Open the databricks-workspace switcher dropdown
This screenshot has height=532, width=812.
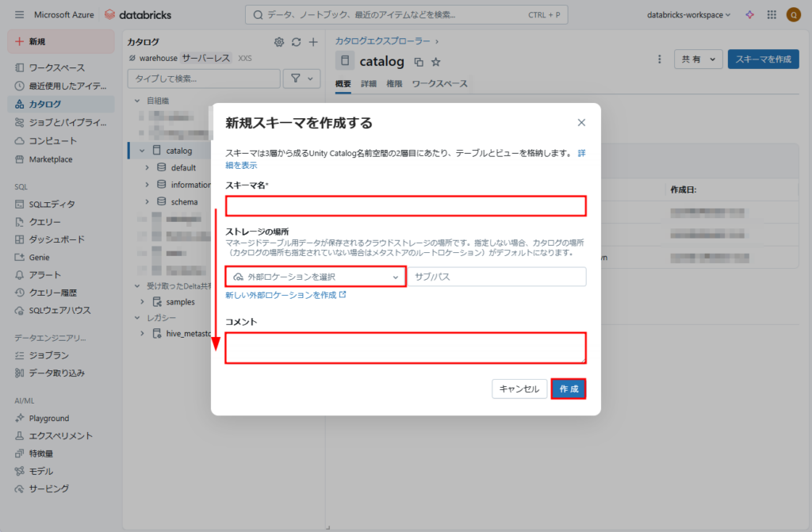click(x=688, y=14)
